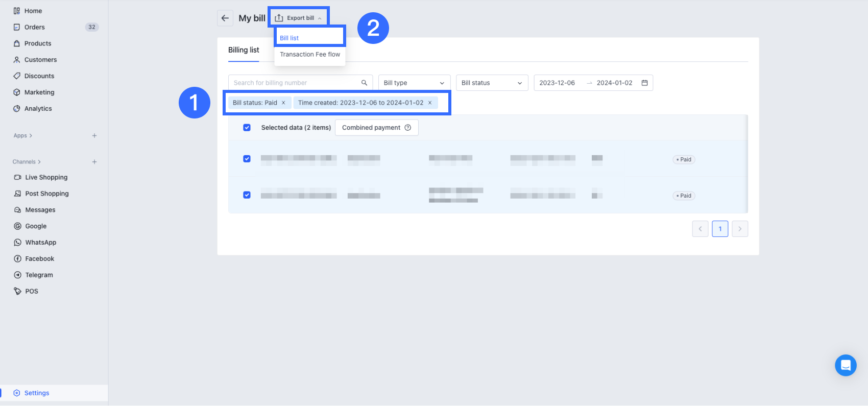
Task: Go to next page of bills
Action: click(x=740, y=229)
